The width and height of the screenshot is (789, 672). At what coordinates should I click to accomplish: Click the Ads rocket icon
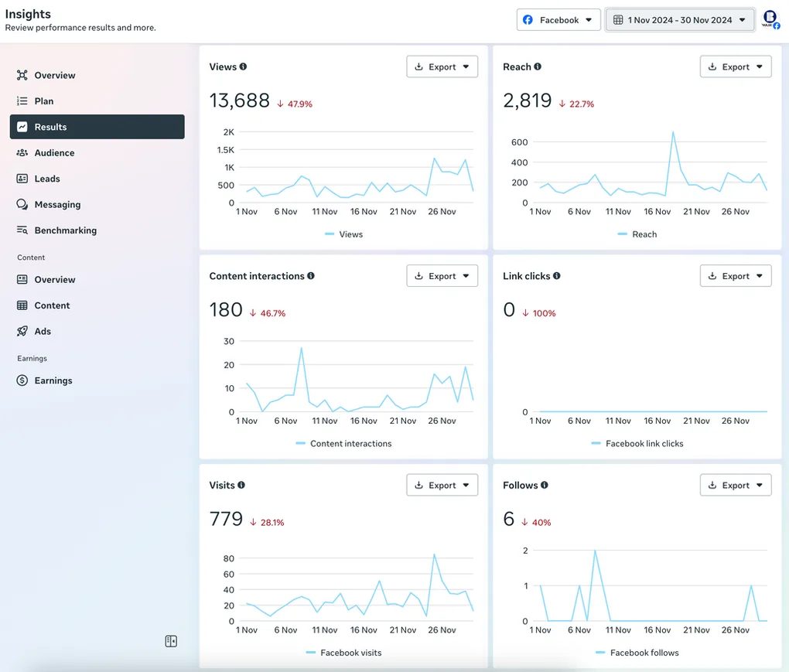(22, 331)
